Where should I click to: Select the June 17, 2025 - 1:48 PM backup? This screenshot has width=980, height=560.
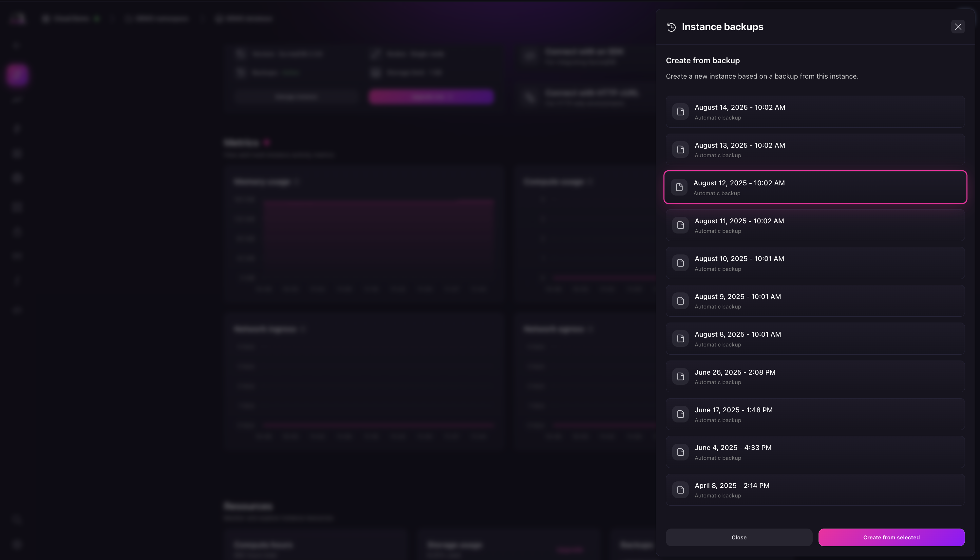pos(815,414)
